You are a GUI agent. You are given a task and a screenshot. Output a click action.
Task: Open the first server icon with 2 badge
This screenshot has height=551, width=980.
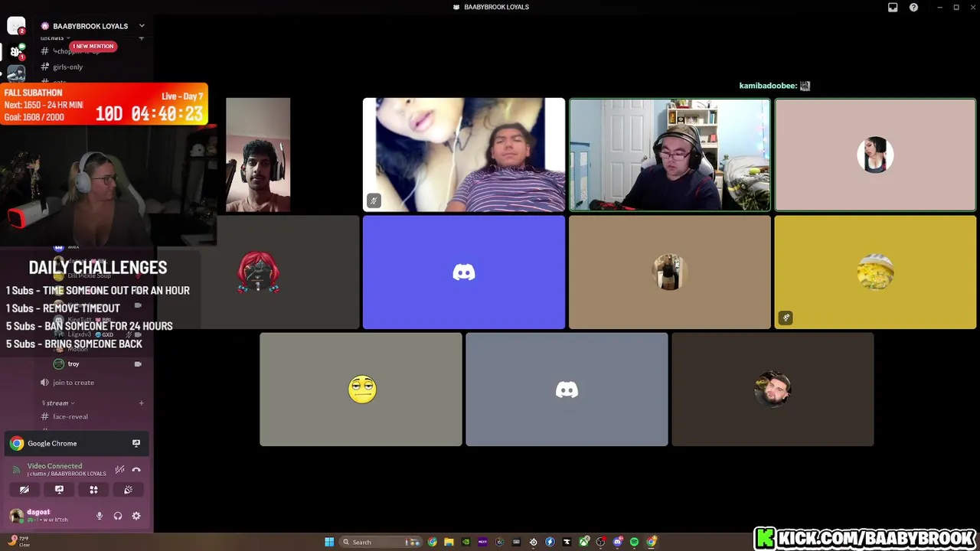(x=16, y=26)
